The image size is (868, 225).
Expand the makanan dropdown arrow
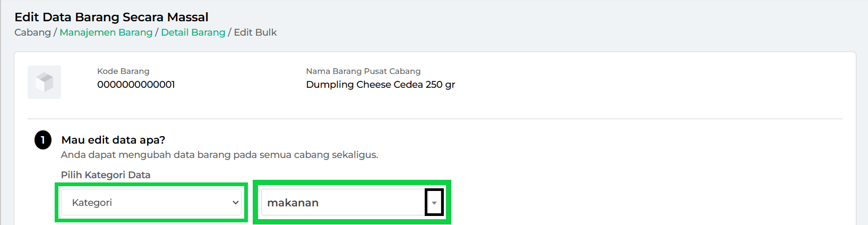[x=434, y=203]
